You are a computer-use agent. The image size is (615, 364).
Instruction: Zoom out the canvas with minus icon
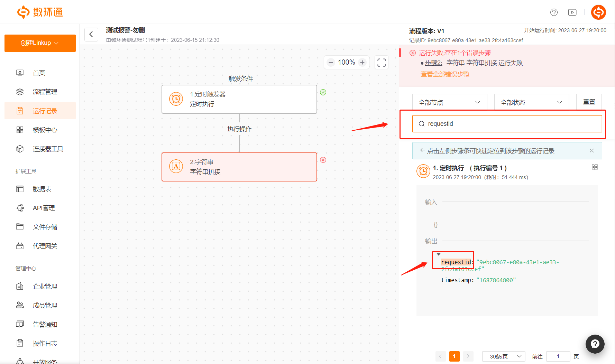pyautogui.click(x=331, y=63)
